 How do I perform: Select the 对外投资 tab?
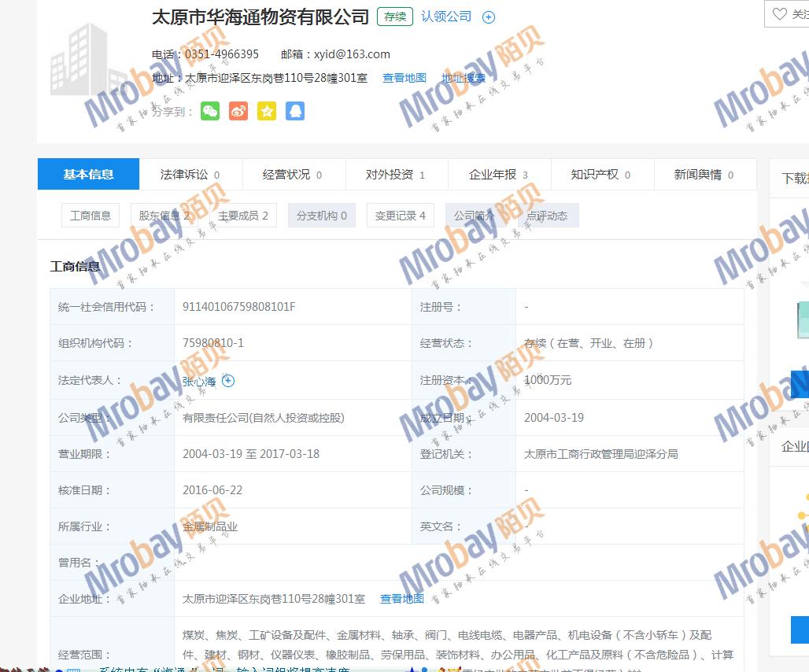pyautogui.click(x=395, y=175)
